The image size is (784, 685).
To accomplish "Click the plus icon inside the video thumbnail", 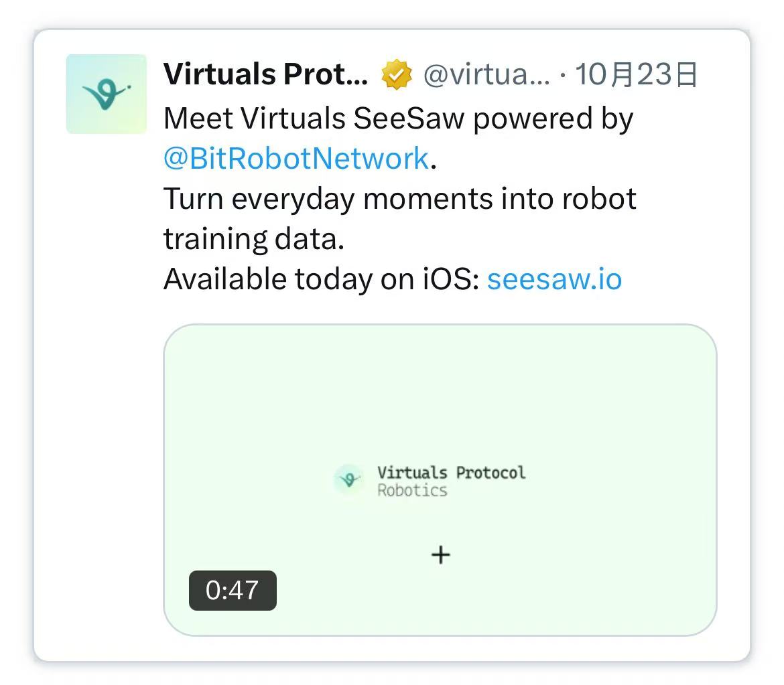I will point(440,554).
